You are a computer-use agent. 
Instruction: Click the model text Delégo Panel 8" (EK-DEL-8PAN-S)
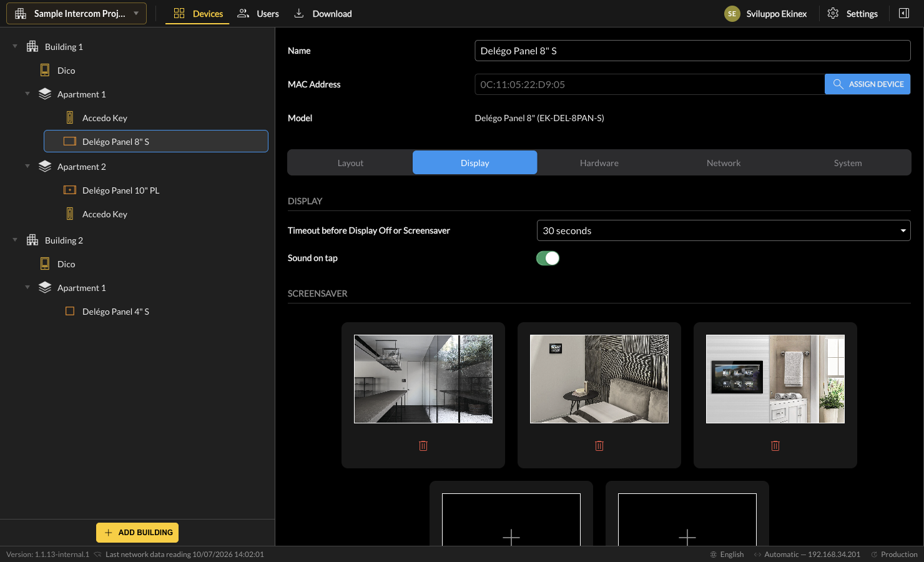tap(539, 118)
